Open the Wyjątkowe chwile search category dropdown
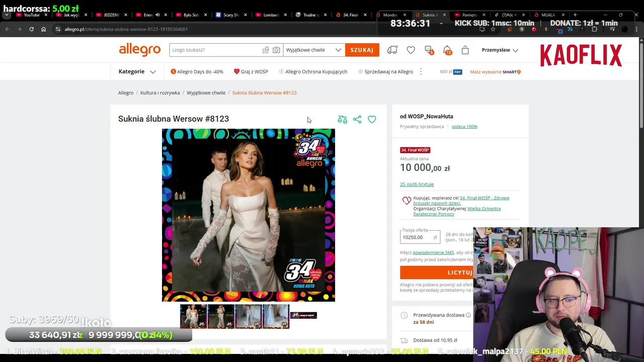 [x=314, y=50]
